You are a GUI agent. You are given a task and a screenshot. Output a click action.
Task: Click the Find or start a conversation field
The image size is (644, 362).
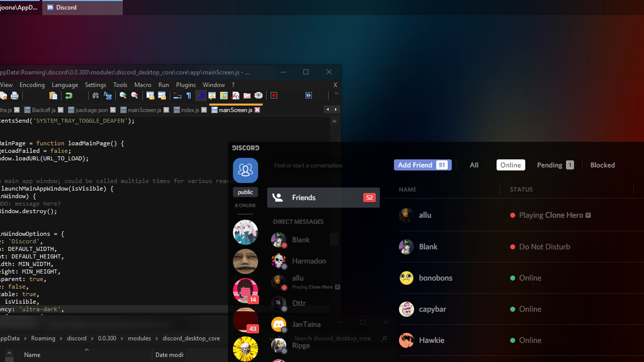(308, 165)
